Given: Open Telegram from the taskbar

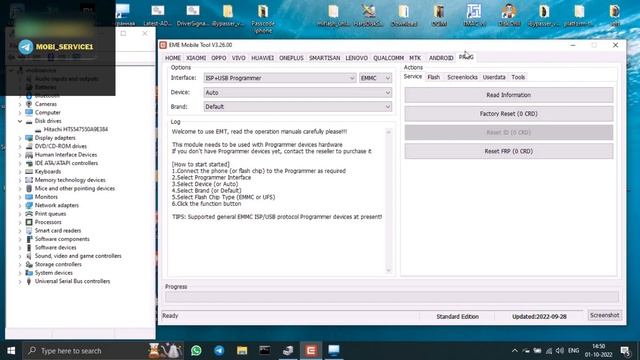Looking at the screenshot, I should [x=219, y=350].
